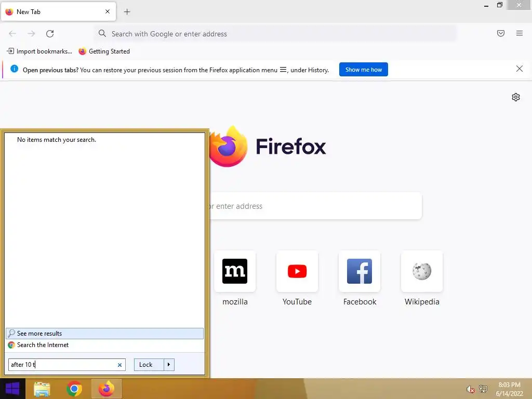Image resolution: width=532 pixels, height=399 pixels.
Task: Reload the page with the refresh icon
Action: [50, 34]
